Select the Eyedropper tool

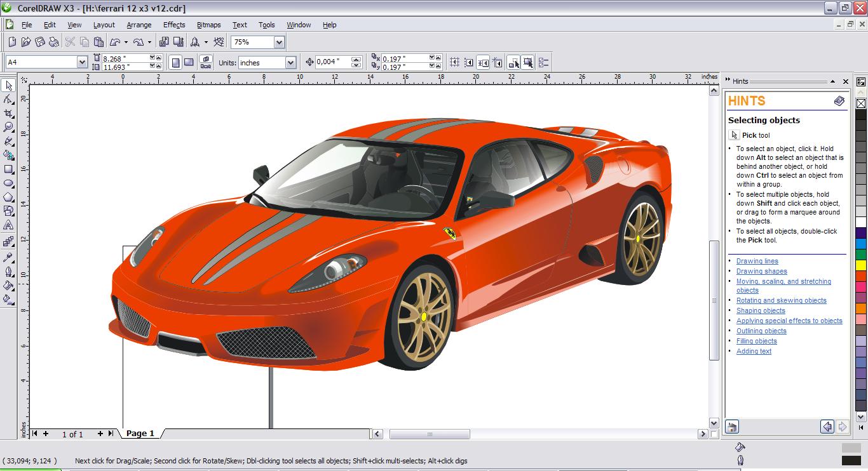tap(9, 257)
